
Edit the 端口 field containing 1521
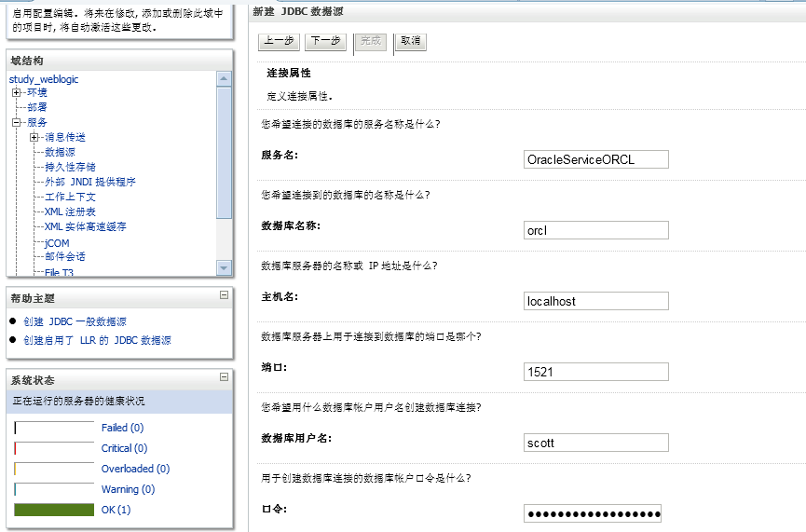595,372
